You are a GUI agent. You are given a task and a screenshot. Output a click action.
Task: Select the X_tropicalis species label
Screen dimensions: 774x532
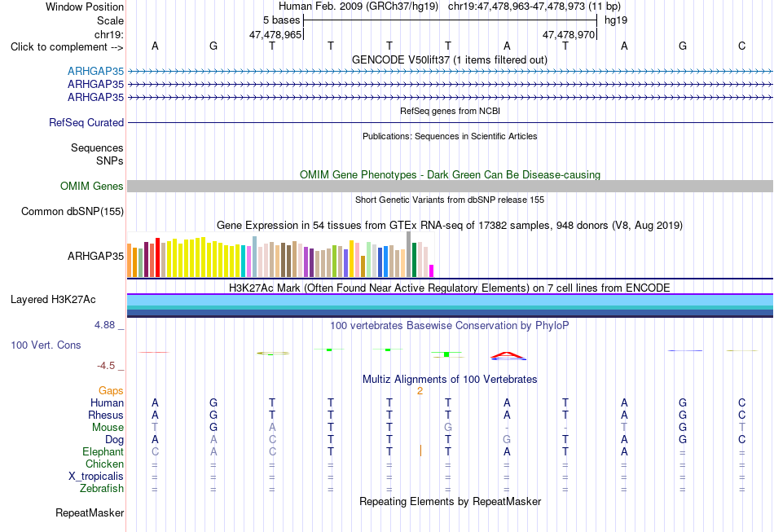pos(96,477)
